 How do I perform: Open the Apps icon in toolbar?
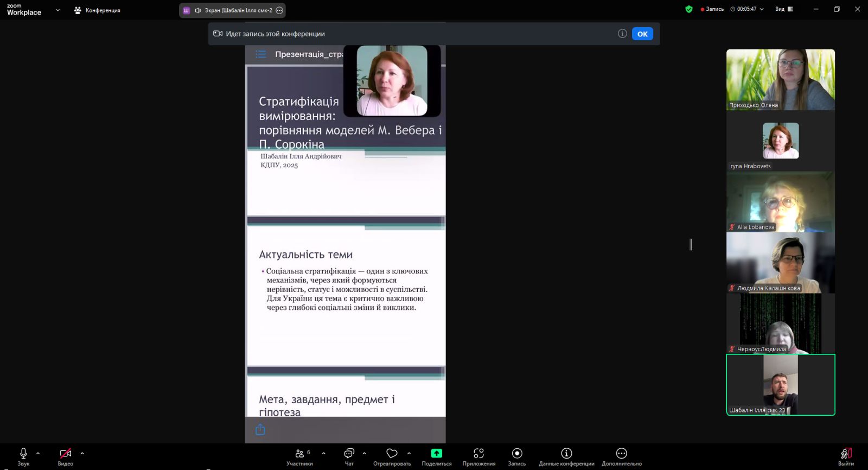click(478, 454)
